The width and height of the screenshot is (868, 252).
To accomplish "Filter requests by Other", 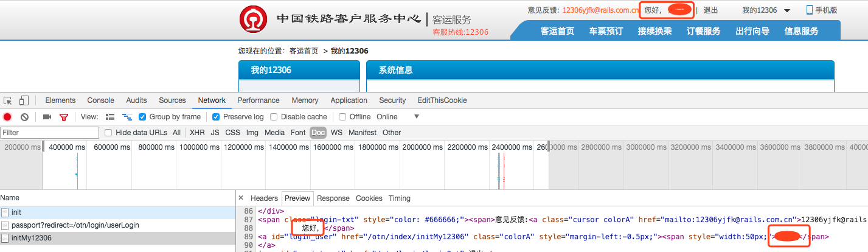I will pyautogui.click(x=392, y=133).
